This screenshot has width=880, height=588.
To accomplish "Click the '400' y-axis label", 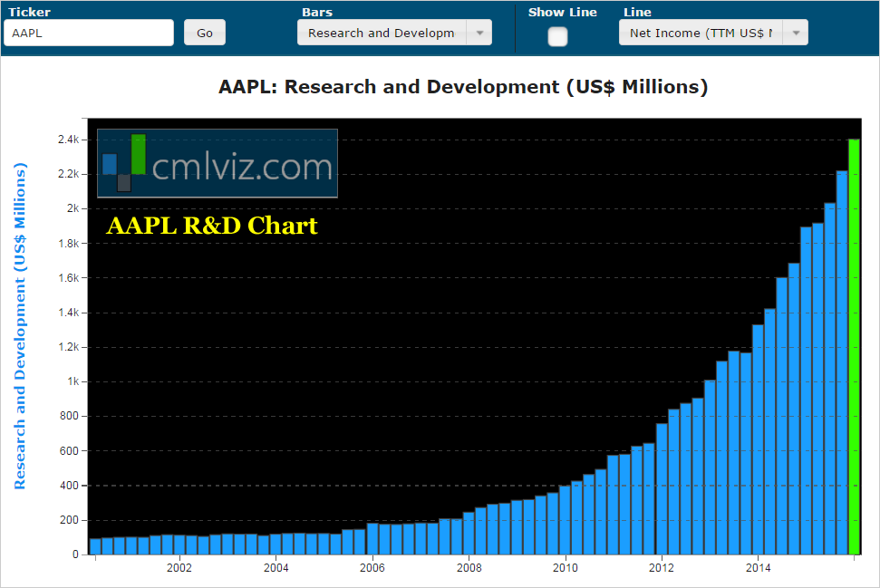I will pos(69,486).
